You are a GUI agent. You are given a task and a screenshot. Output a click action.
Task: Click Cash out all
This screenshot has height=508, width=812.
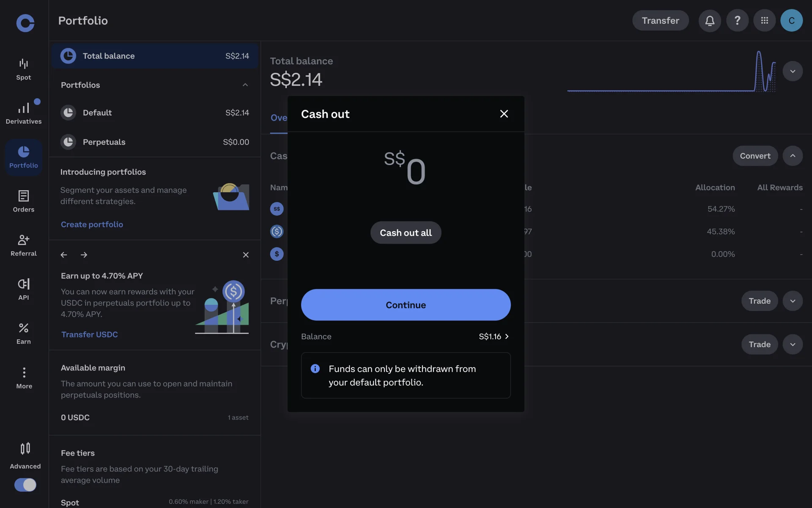(x=406, y=233)
